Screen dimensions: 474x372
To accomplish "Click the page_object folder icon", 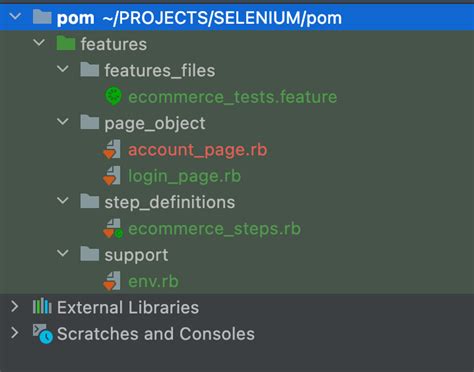I will (89, 122).
